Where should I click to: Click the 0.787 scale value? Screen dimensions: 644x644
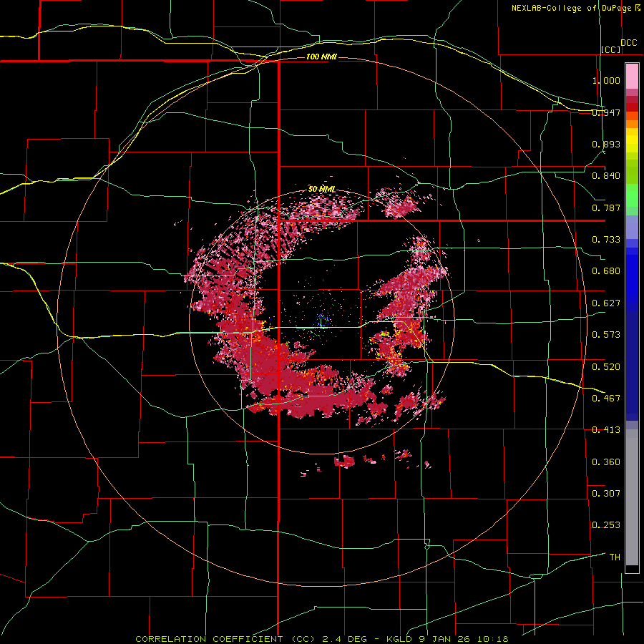tap(606, 208)
